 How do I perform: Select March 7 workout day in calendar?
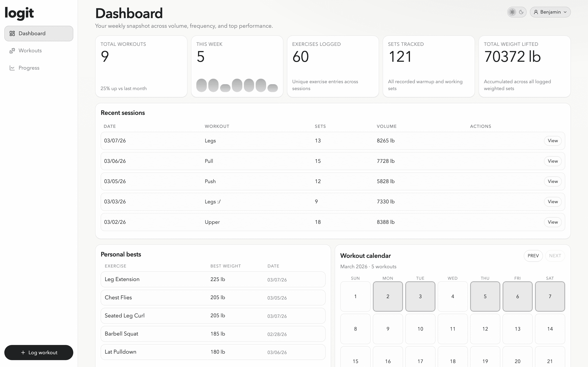tap(550, 296)
